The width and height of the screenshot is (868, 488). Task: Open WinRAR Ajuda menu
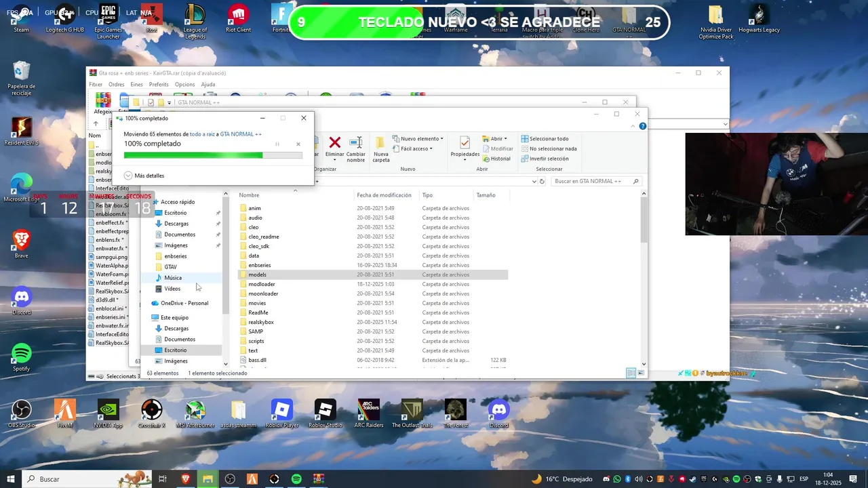click(208, 85)
